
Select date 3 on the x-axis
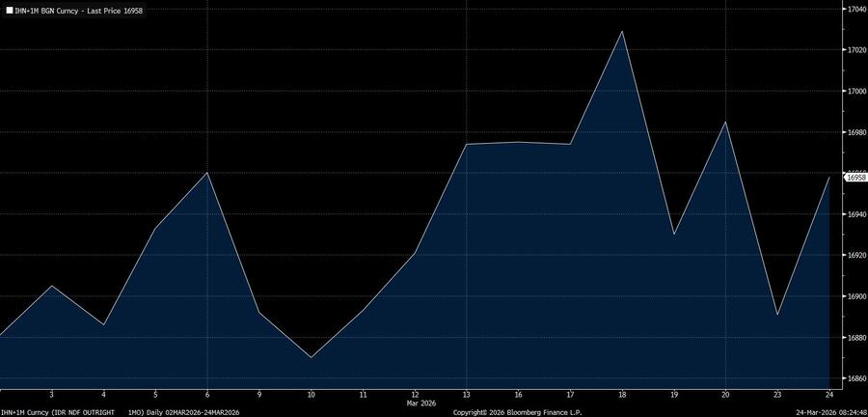(51, 395)
